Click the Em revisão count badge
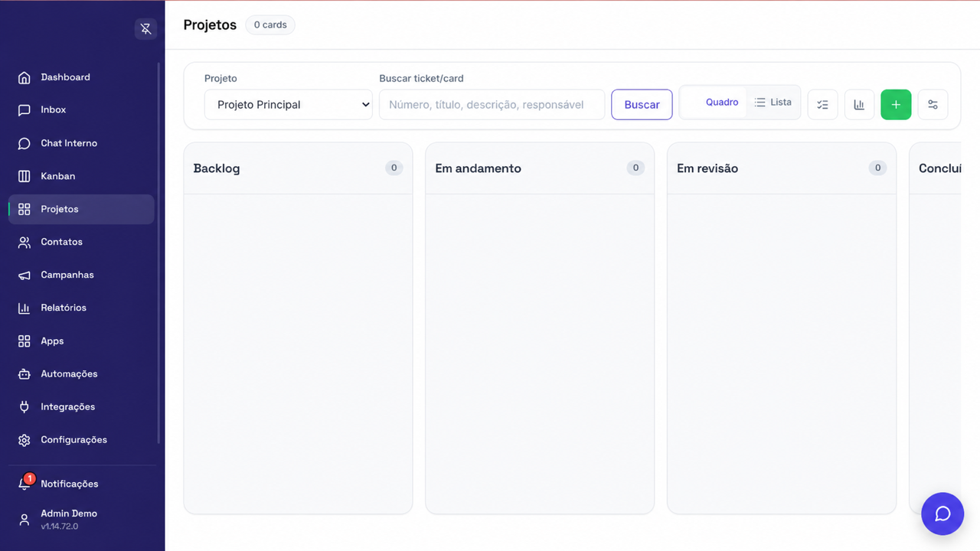 [877, 168]
